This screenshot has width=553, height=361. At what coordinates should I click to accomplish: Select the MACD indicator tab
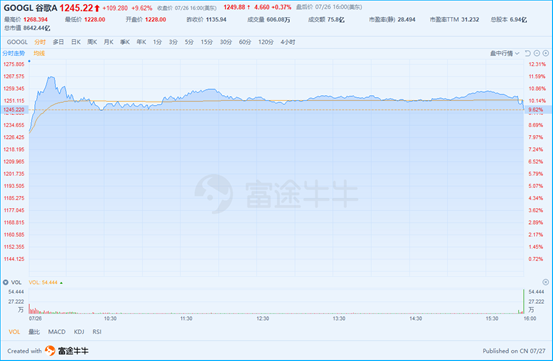57,332
